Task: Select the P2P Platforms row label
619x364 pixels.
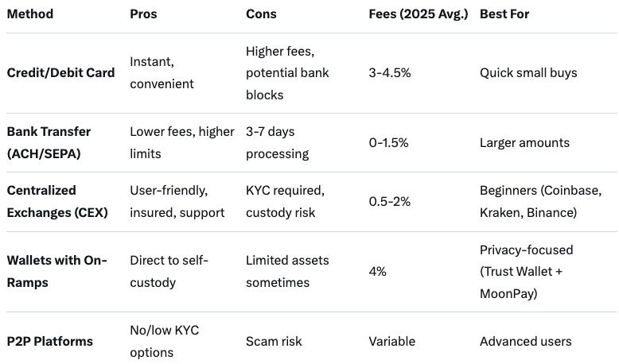Action: tap(49, 341)
